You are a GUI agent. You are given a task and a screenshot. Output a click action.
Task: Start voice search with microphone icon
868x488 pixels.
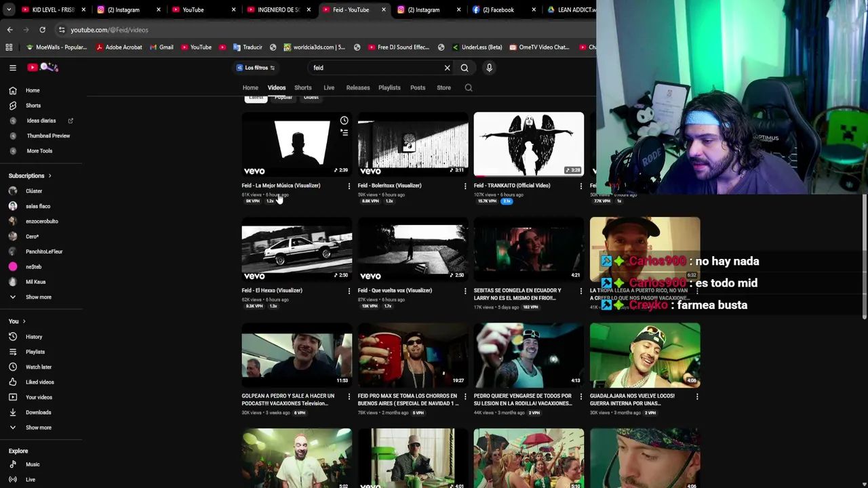(489, 68)
